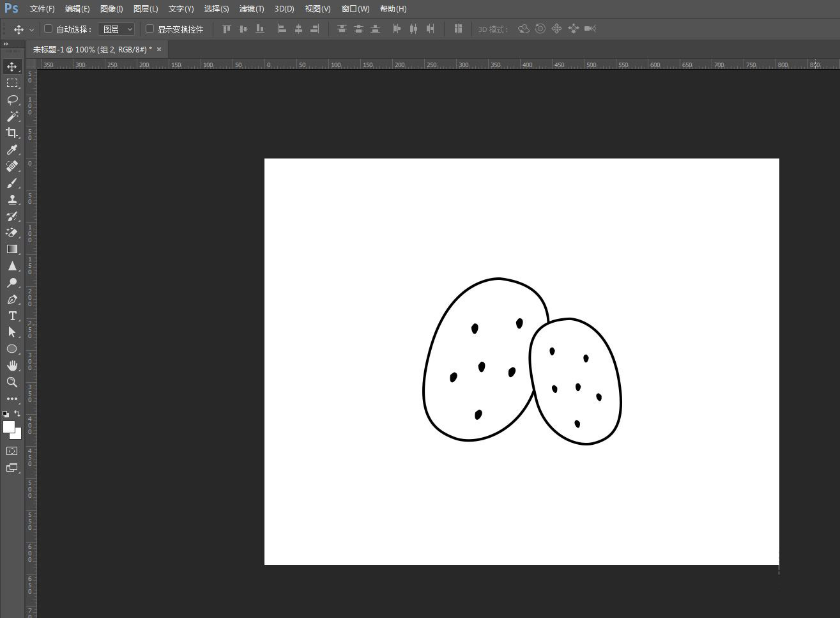Select the Crop tool

point(11,133)
